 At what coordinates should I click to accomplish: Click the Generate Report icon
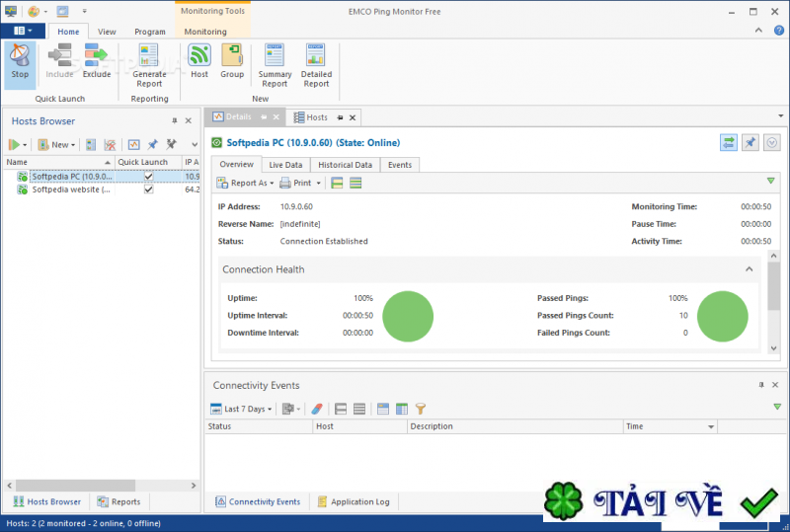tap(149, 61)
